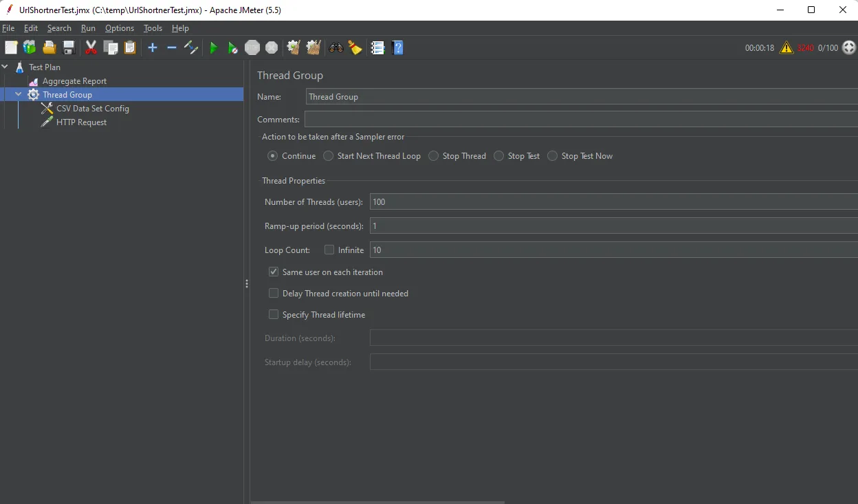Click the Number of Threads field
Screen dimensions: 858x504
click(614, 202)
